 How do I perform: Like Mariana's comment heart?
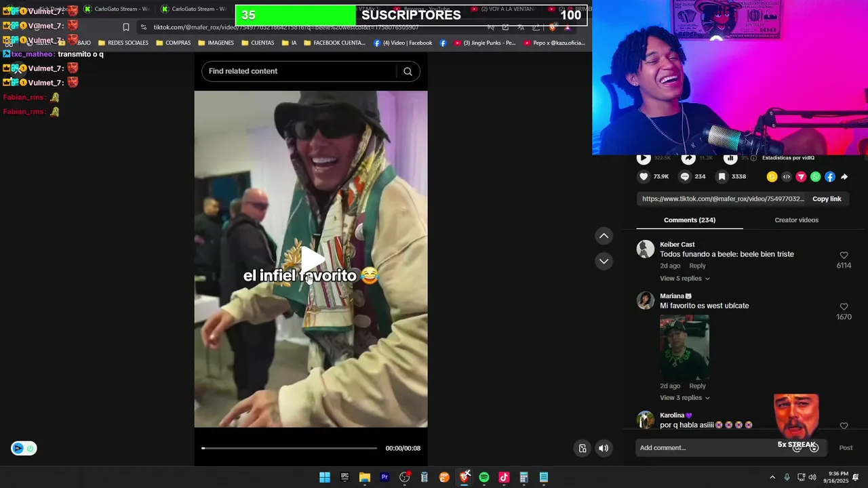point(844,307)
